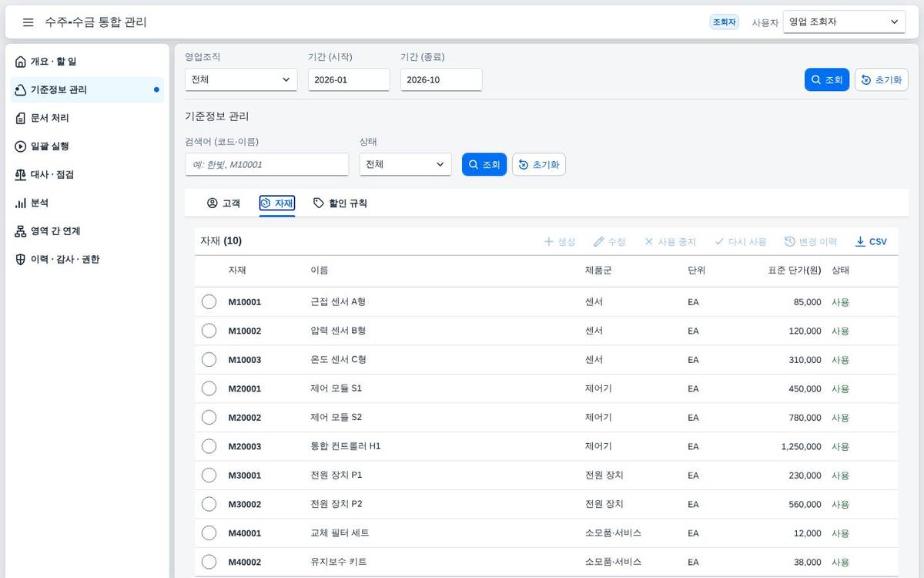Click the item name 압력 센서 B형
The image size is (924, 578).
(338, 331)
